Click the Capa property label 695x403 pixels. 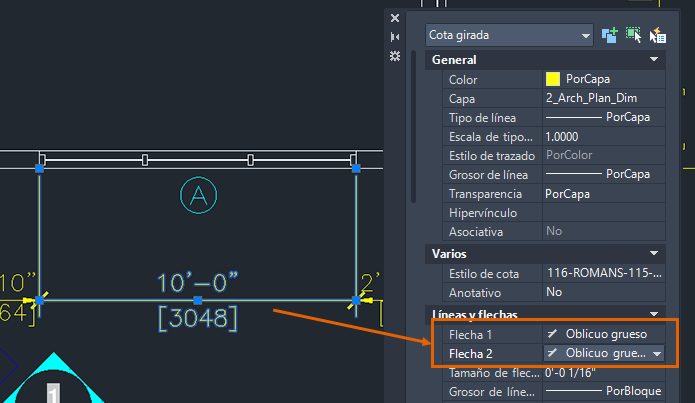point(461,99)
